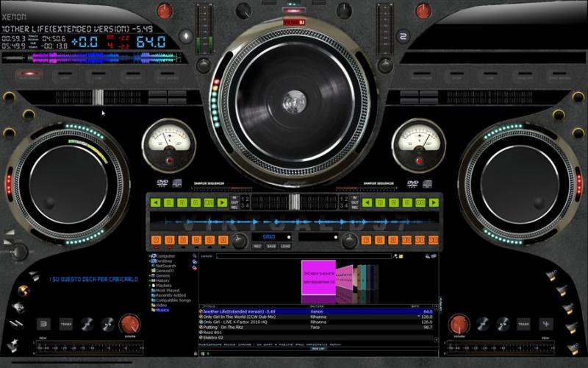Click the SAVE button under effect display
The height and width of the screenshot is (368, 588).
tap(271, 247)
